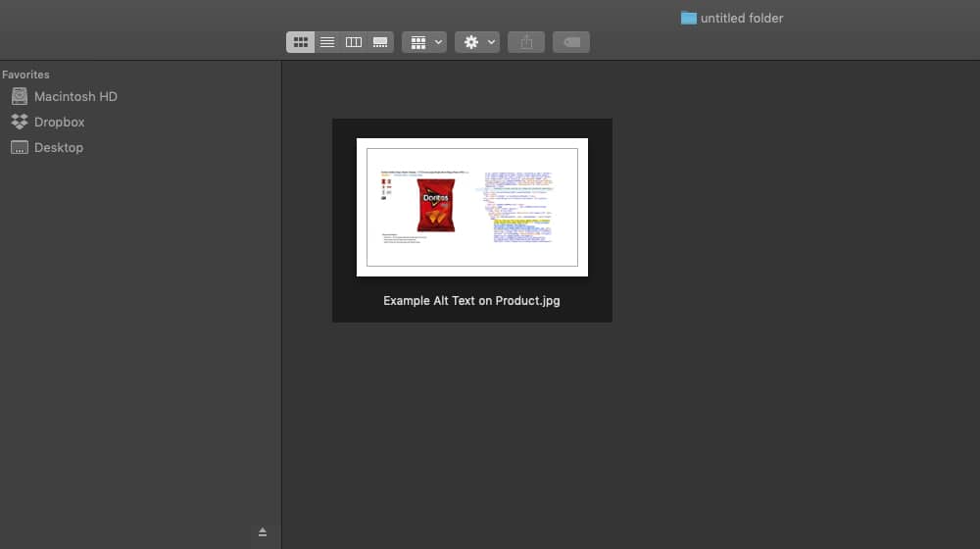Switch to icon view
Screen dimensions: 980x549
click(x=301, y=42)
